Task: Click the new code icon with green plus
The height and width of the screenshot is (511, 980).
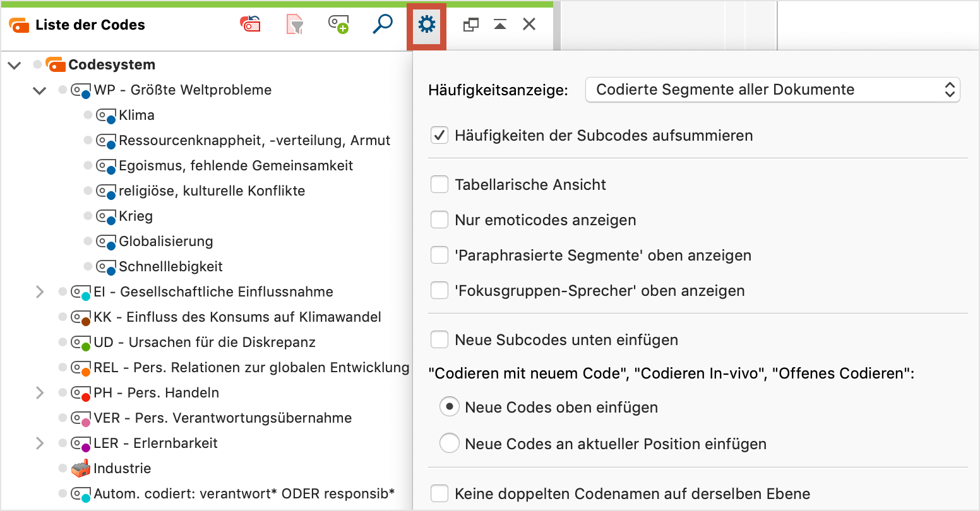Action: (x=338, y=25)
